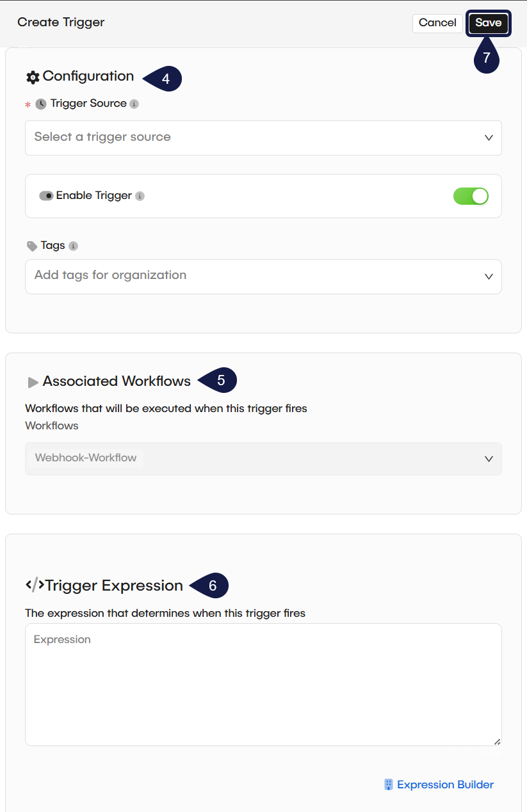Screen dimensions: 527x812
Task: Click the Expression text area resize handle
Action: [x=498, y=742]
